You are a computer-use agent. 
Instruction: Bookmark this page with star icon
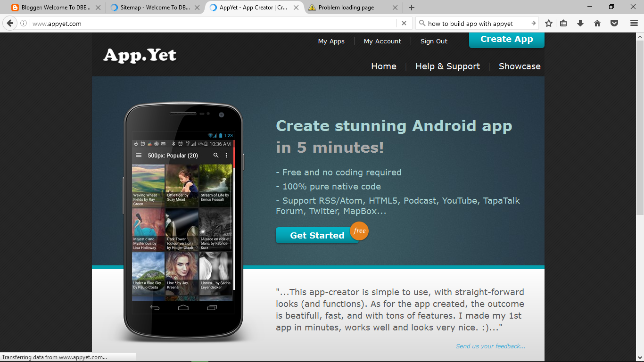(549, 23)
